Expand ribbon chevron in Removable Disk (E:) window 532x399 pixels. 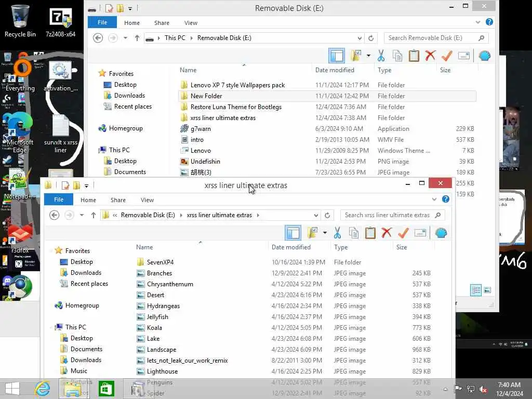coord(478,22)
